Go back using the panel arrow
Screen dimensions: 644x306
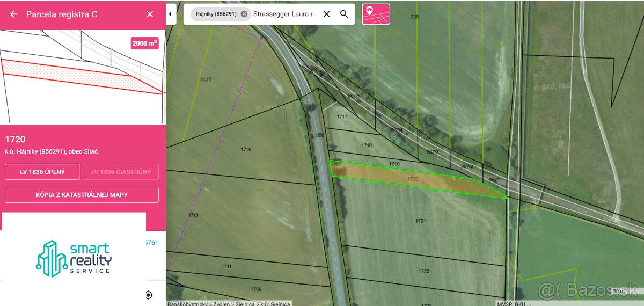(x=14, y=14)
